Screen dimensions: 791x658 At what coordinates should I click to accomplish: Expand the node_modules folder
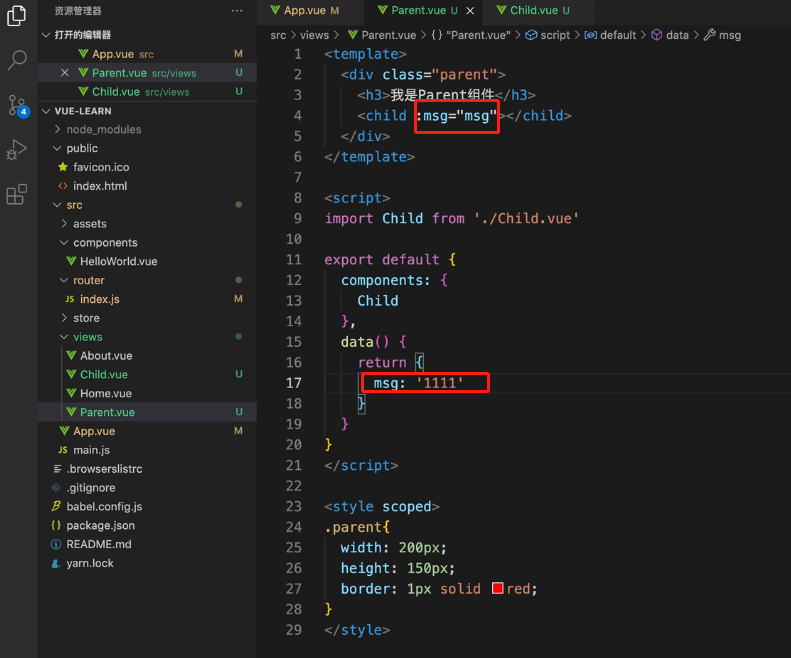pyautogui.click(x=104, y=130)
